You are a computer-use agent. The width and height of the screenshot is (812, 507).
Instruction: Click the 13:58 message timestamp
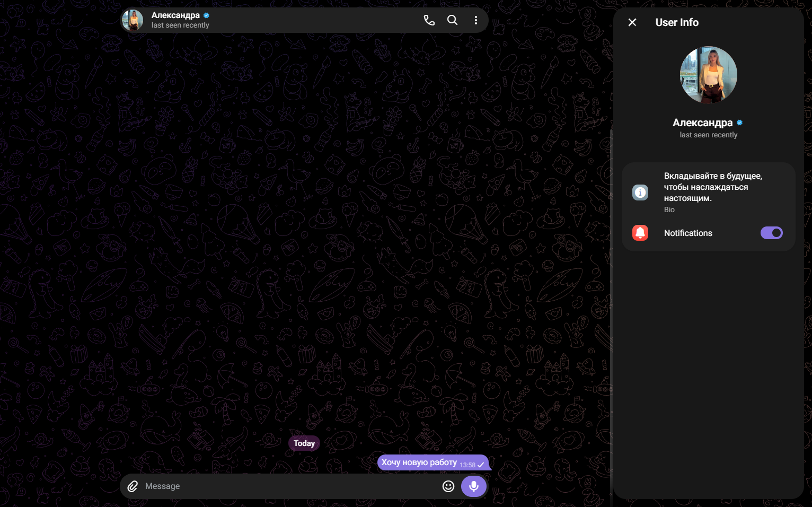tap(467, 465)
